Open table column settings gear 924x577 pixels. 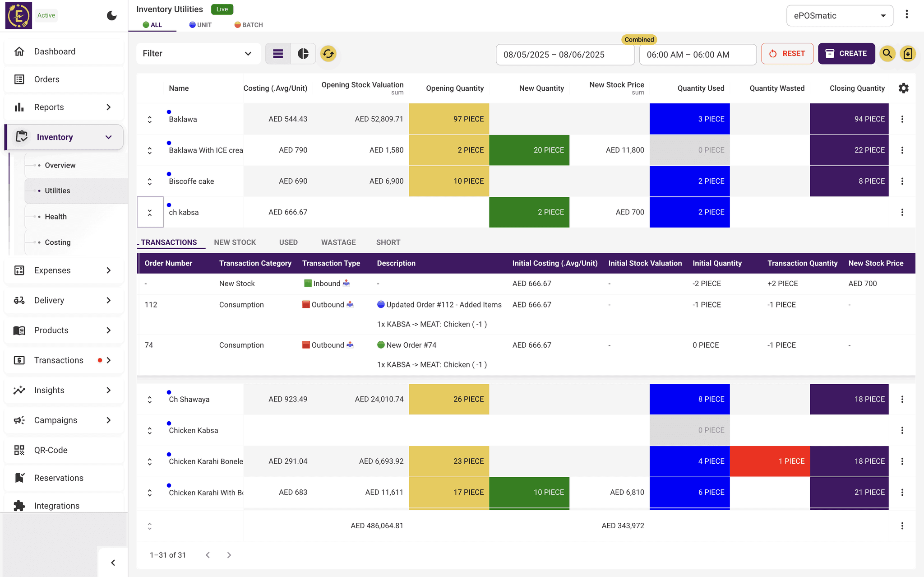coord(903,88)
